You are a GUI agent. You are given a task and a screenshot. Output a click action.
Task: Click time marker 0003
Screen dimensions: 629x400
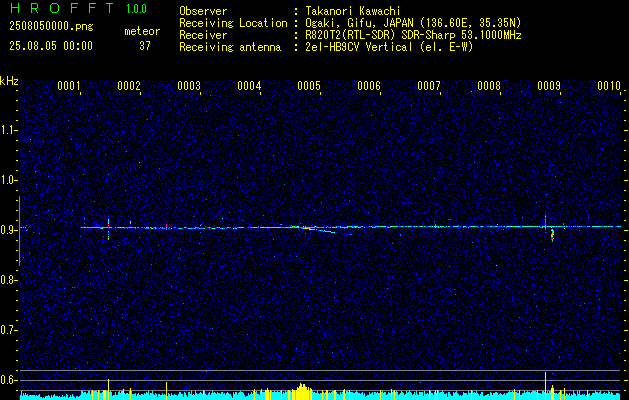pyautogui.click(x=189, y=86)
